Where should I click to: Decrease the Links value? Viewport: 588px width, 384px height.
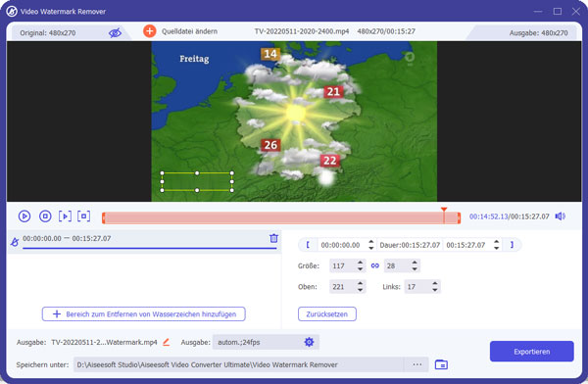point(434,290)
